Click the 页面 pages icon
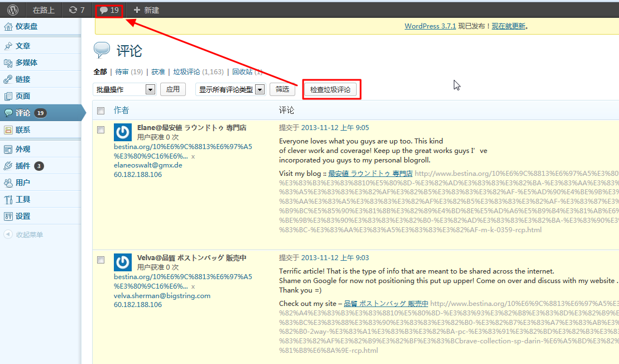The height and width of the screenshot is (364, 619). [x=8, y=96]
